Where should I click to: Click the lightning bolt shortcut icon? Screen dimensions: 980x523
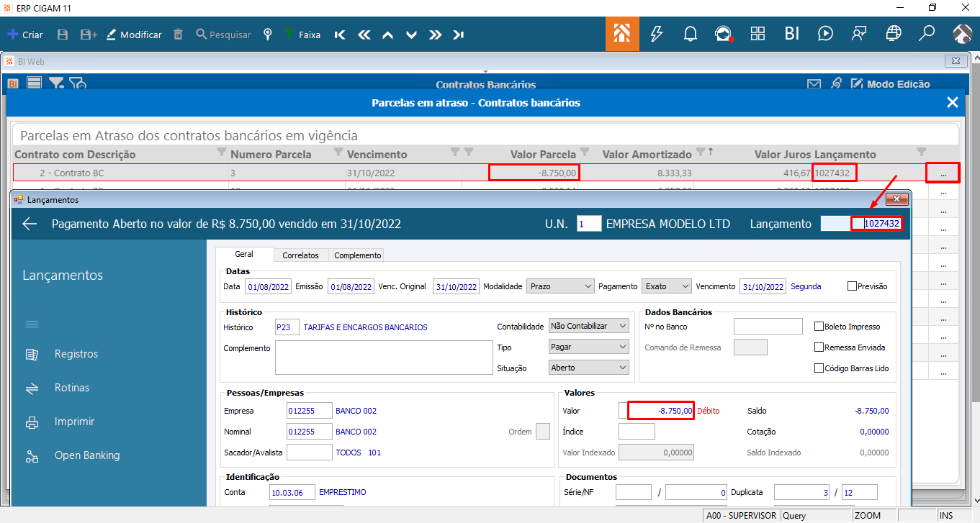pyautogui.click(x=656, y=34)
